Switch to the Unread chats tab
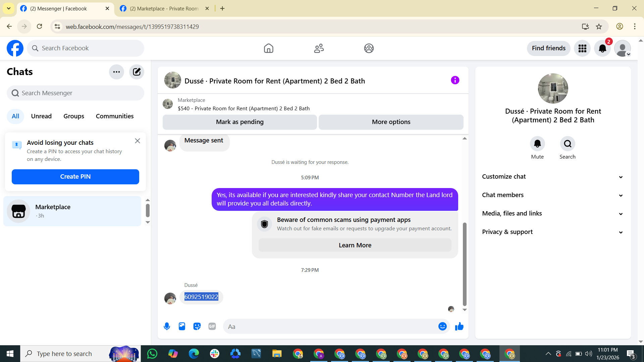 pos(41,116)
